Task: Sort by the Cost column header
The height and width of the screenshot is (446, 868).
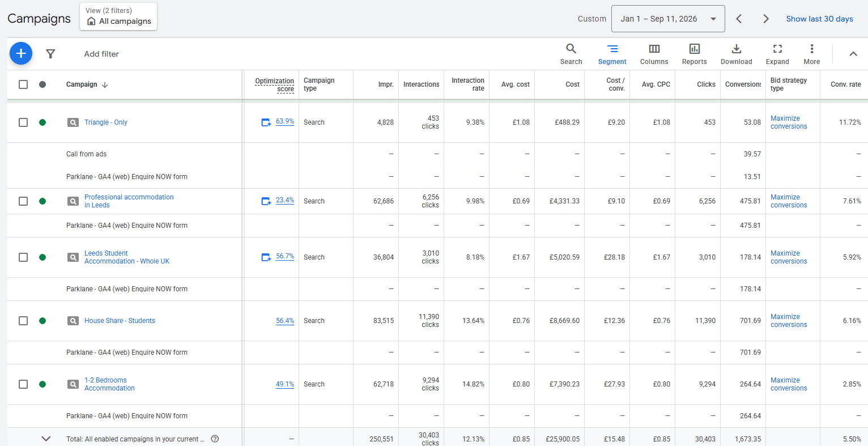Action: [x=572, y=84]
